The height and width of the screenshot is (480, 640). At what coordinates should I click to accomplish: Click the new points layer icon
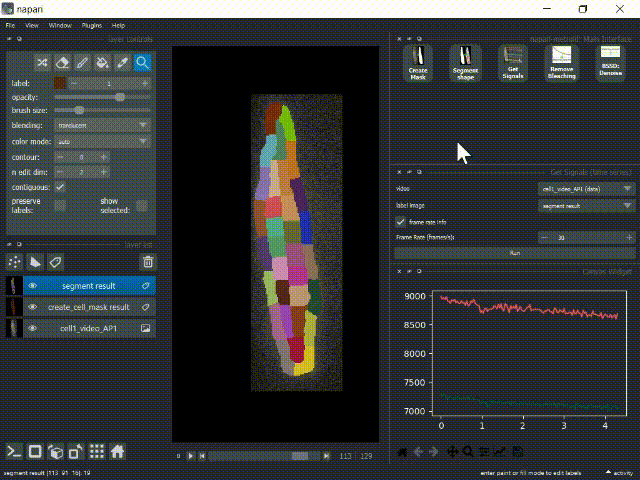point(15,262)
